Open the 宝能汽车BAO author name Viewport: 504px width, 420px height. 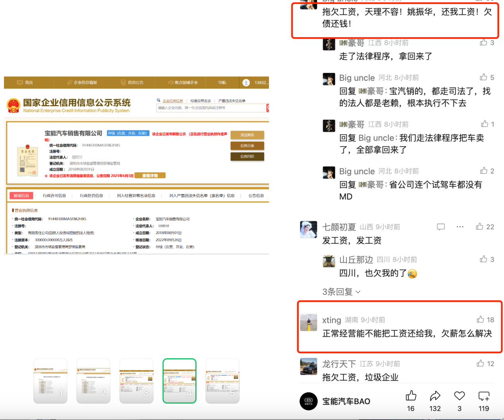(346, 401)
